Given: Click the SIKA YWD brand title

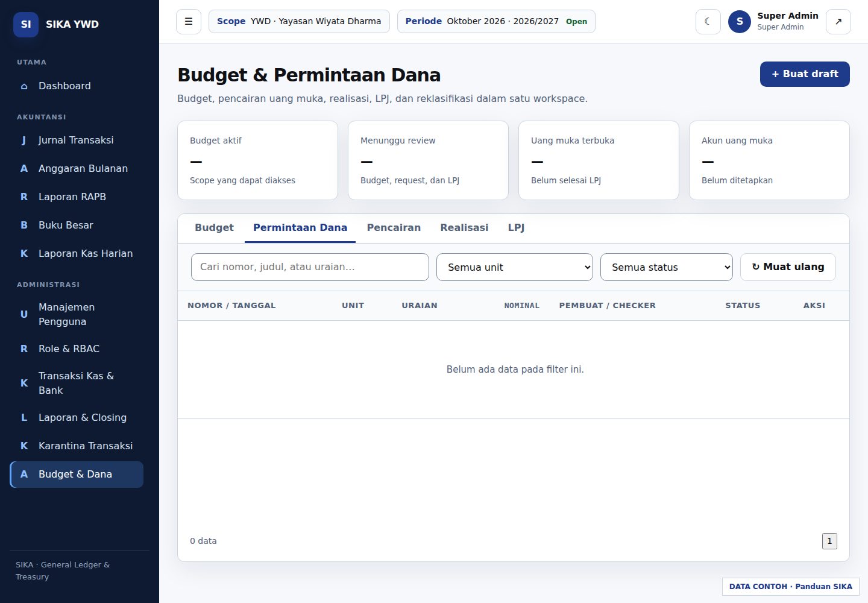Looking at the screenshot, I should [72, 25].
